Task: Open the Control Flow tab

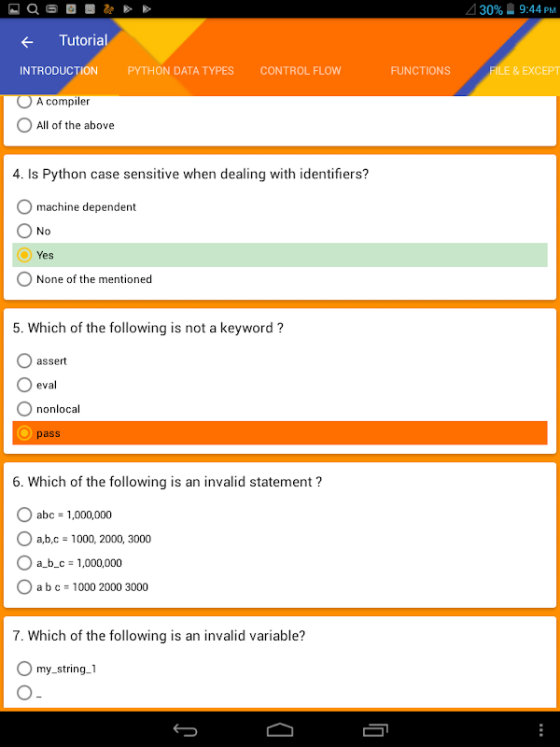Action: (x=301, y=71)
